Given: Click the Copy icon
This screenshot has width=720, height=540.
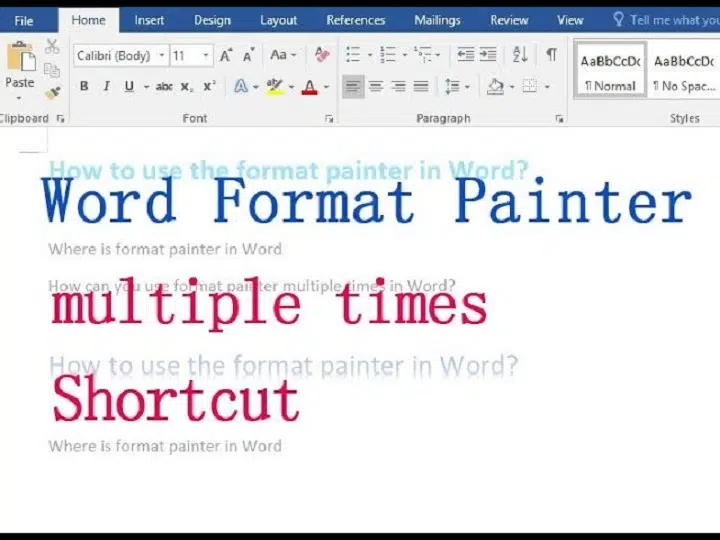Looking at the screenshot, I should (x=52, y=70).
